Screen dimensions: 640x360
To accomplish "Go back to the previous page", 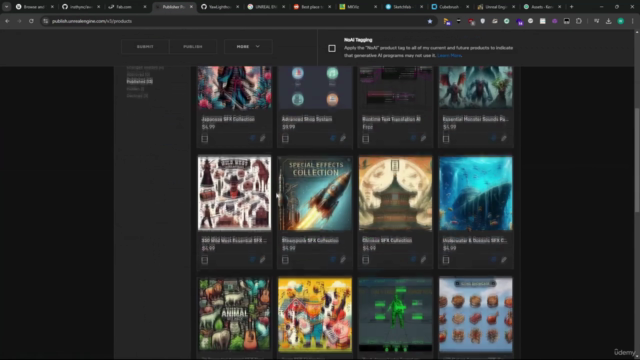I will pyautogui.click(x=7, y=21).
